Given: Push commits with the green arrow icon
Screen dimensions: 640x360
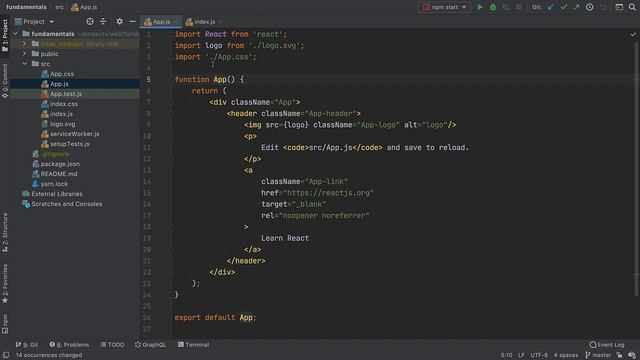Looking at the screenshot, I should 576,7.
